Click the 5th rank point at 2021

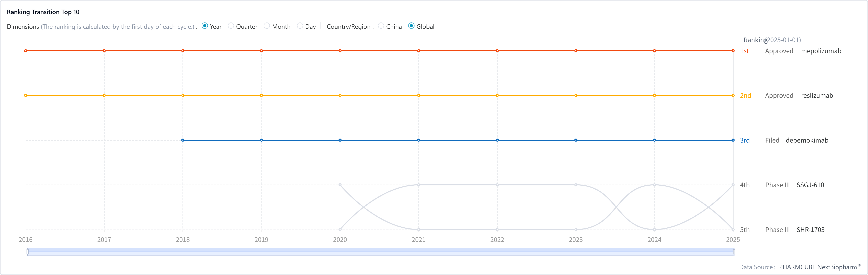click(x=418, y=230)
